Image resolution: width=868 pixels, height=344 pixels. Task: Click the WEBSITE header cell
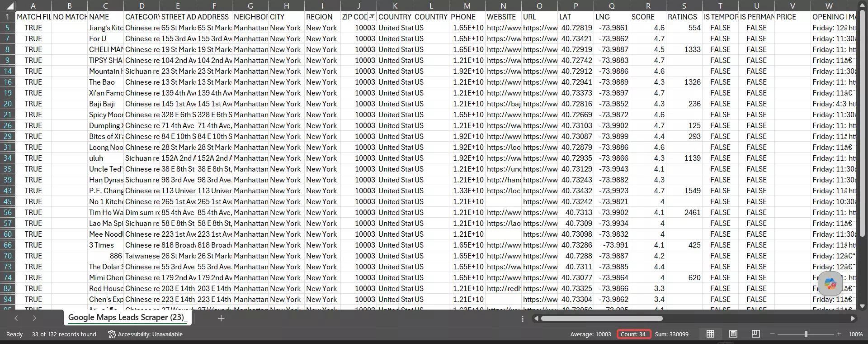503,17
